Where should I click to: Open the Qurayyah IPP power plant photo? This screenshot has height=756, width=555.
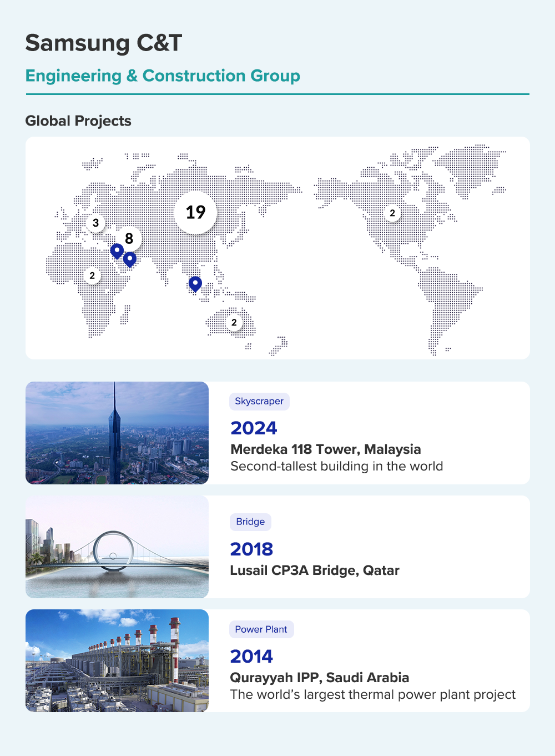[117, 660]
